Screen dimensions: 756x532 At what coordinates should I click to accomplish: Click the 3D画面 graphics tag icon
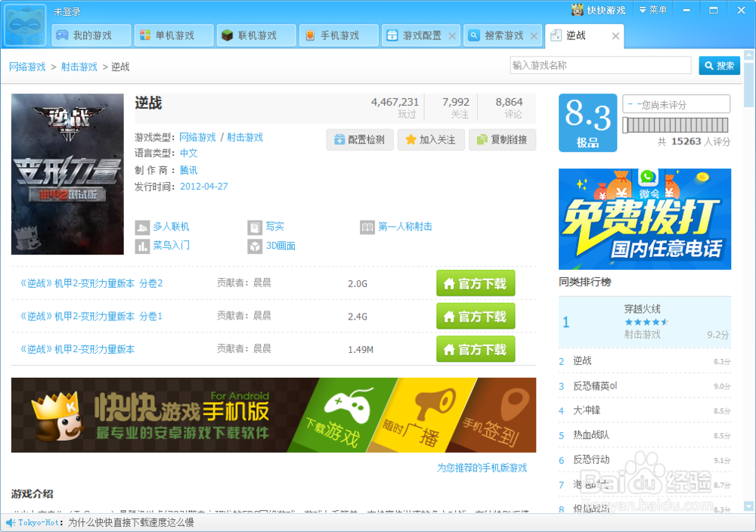tap(255, 243)
